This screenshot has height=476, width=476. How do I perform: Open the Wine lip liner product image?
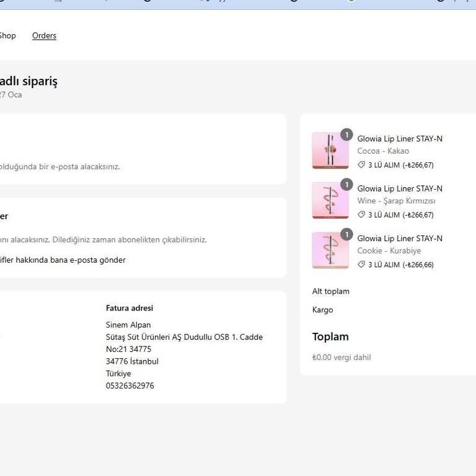[330, 200]
